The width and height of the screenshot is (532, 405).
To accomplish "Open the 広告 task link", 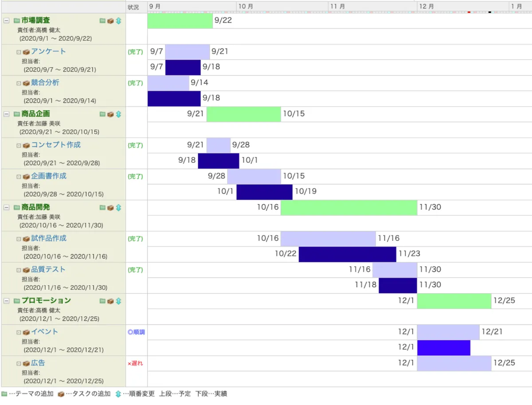I will click(38, 363).
